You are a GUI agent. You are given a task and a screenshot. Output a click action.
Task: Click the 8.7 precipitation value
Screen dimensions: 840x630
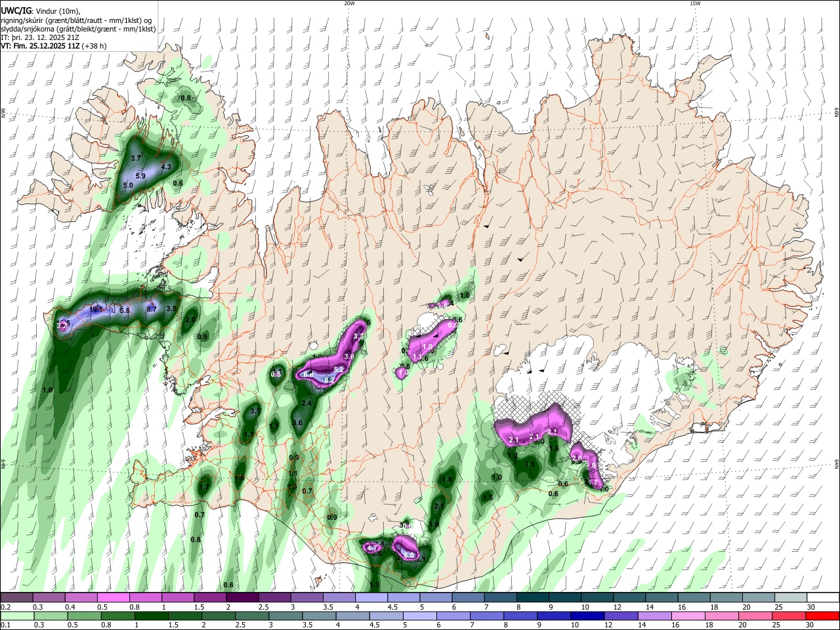click(x=152, y=309)
